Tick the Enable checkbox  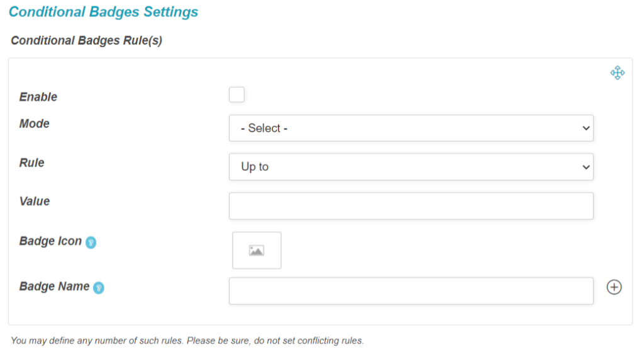[236, 94]
